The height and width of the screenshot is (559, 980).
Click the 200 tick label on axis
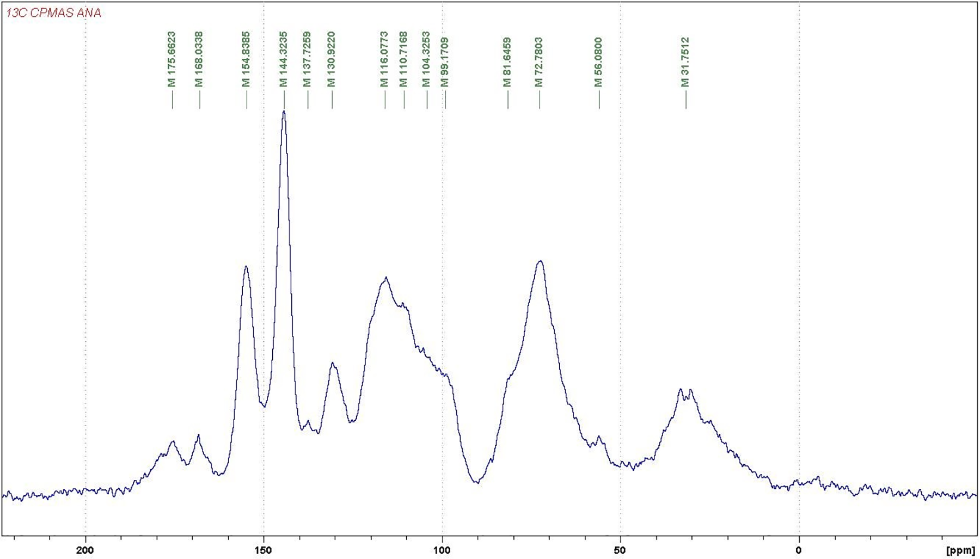click(x=85, y=550)
